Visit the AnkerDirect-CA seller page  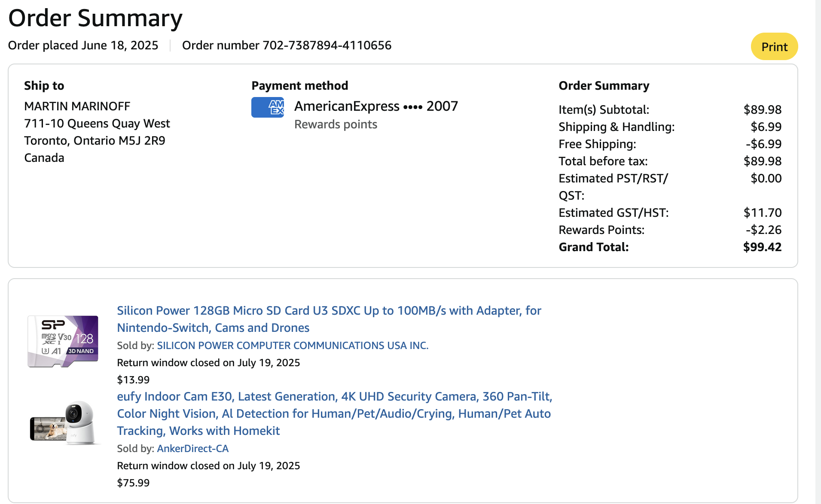point(193,449)
